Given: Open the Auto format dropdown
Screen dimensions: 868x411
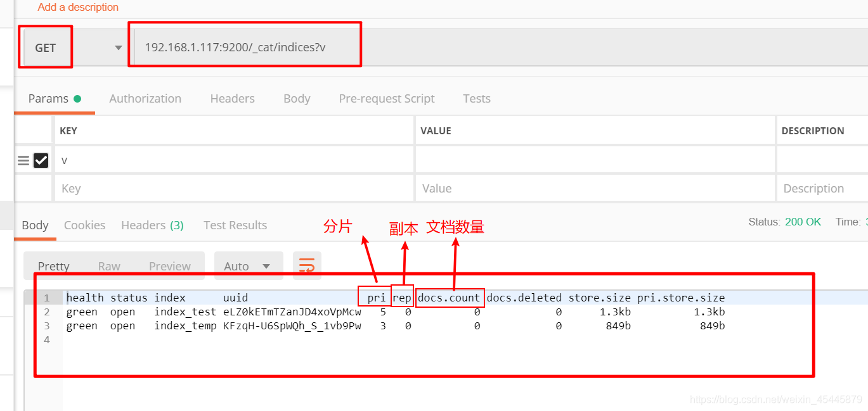Looking at the screenshot, I should coord(248,266).
